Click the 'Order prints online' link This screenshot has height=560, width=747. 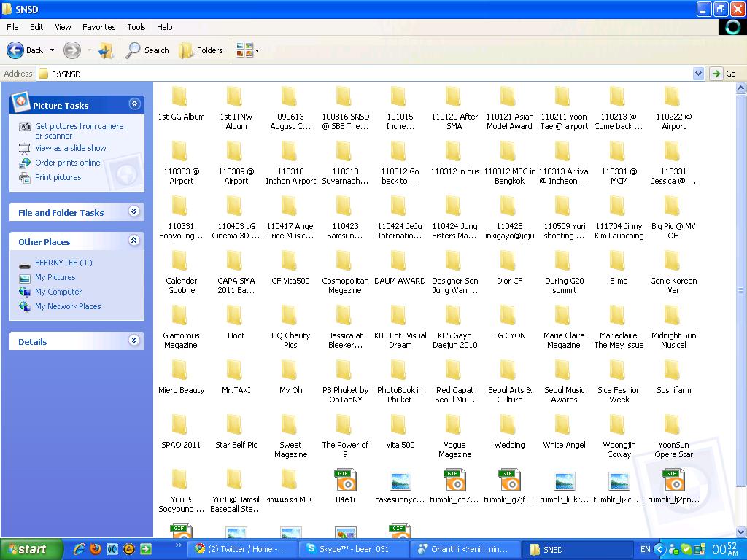[x=67, y=163]
